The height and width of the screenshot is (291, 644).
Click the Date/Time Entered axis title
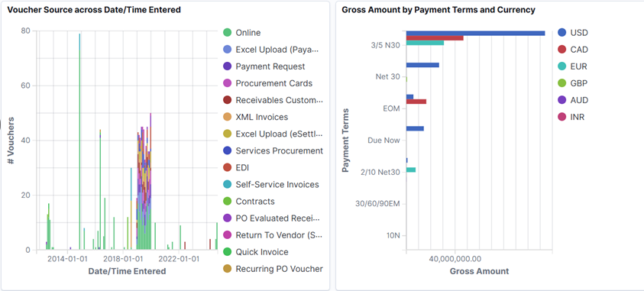click(x=128, y=271)
